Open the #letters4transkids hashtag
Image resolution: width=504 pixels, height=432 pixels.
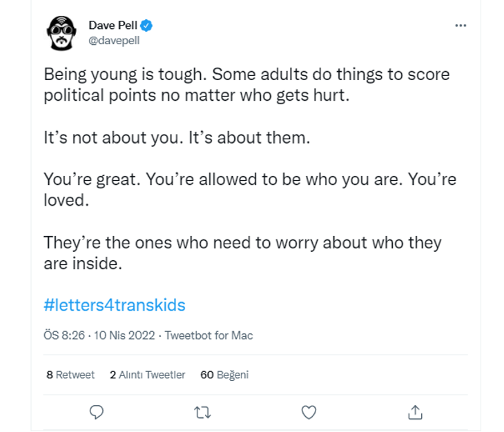coord(115,304)
